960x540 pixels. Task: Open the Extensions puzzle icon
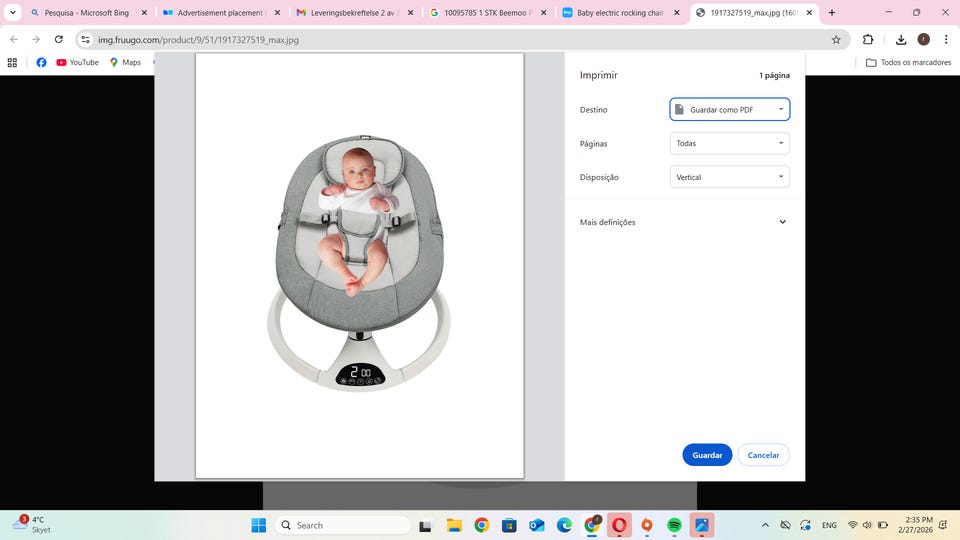[868, 39]
